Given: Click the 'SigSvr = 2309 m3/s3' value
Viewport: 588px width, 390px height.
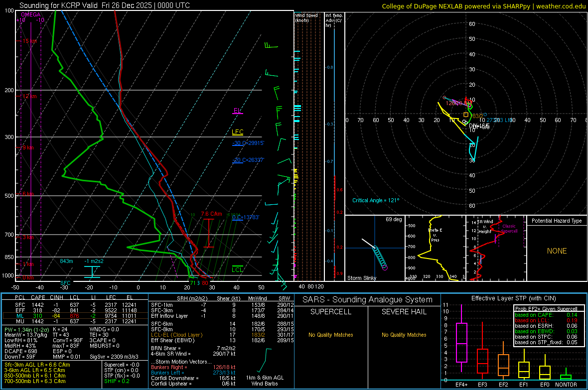Looking at the screenshot, I should click(x=114, y=357).
